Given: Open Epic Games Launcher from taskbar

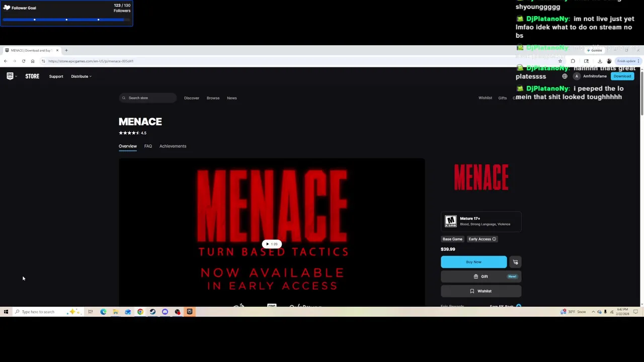Looking at the screenshot, I should [190, 312].
